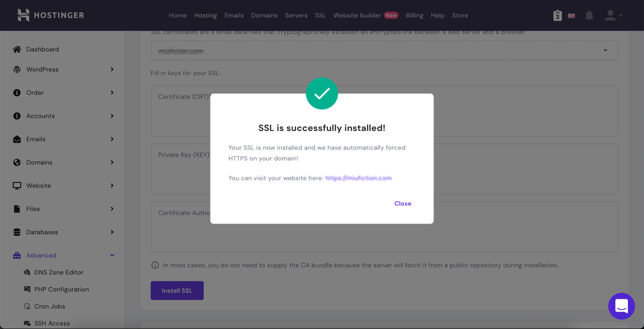Open DNS Zone Editor in sidebar

[x=59, y=272]
